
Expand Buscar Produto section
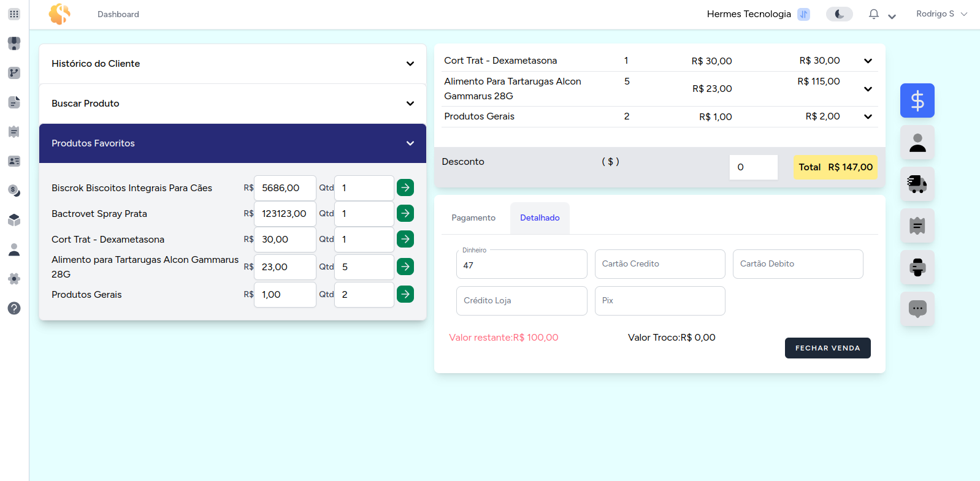tap(232, 104)
